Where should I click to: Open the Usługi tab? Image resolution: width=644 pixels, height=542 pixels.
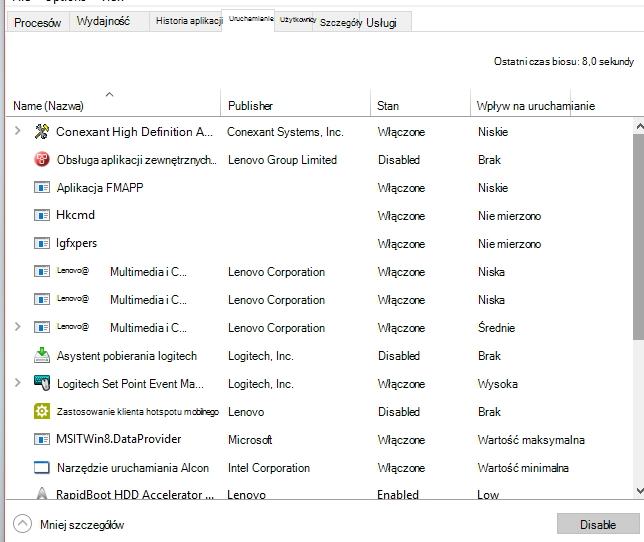382,23
